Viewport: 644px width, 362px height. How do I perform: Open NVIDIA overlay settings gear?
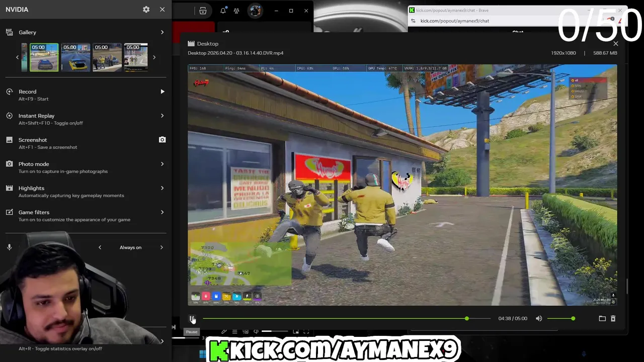click(x=146, y=10)
